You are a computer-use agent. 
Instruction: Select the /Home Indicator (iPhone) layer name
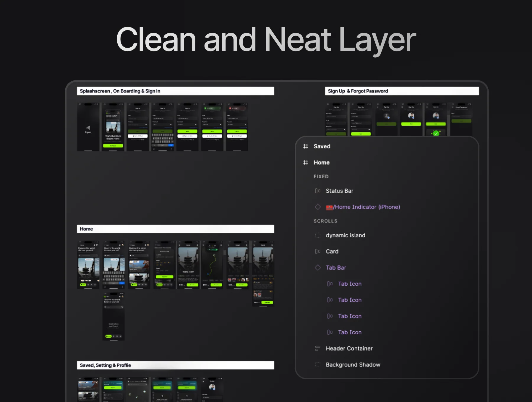click(x=366, y=207)
